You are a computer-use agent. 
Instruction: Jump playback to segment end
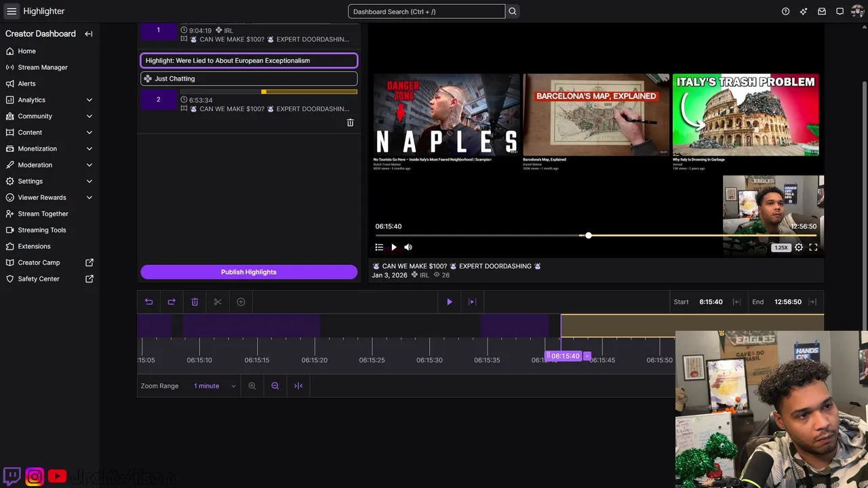pyautogui.click(x=473, y=302)
